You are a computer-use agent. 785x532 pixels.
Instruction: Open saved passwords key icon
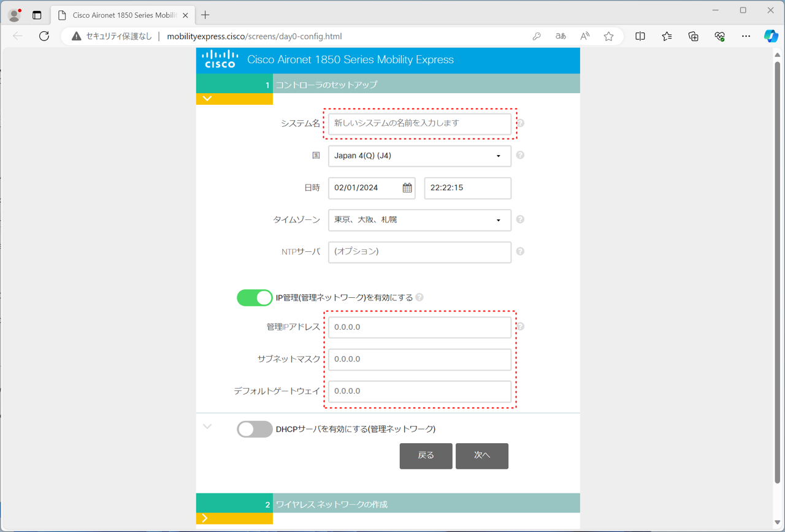point(537,36)
